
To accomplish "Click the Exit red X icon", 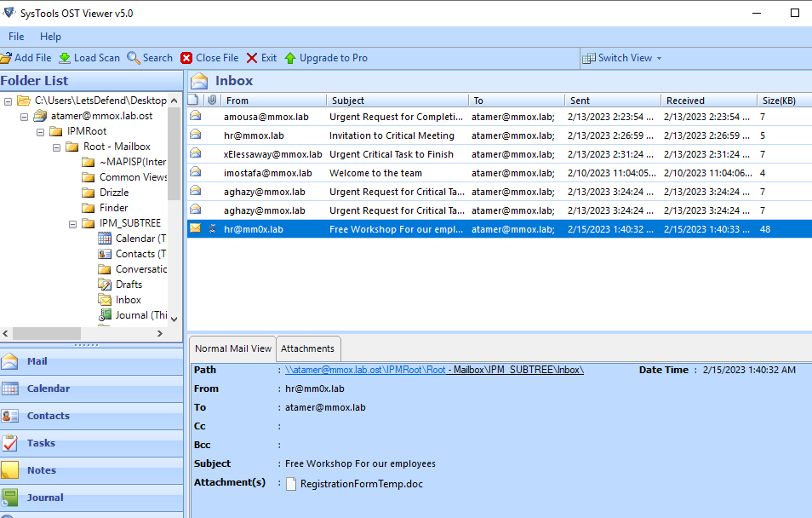I will click(252, 58).
